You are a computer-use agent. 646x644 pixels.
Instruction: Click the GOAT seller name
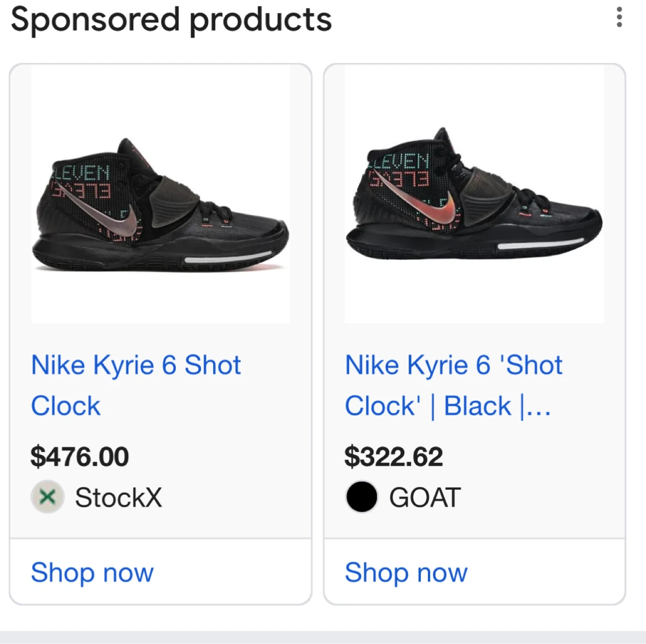pyautogui.click(x=425, y=497)
